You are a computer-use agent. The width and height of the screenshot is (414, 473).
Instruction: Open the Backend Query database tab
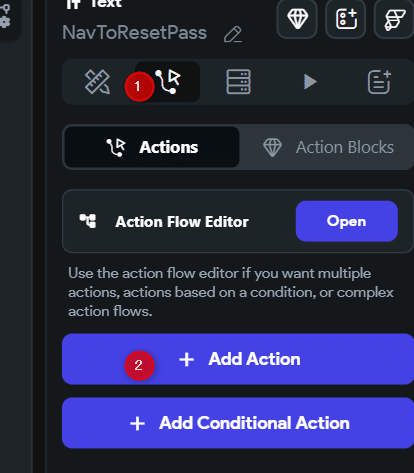pos(238,82)
